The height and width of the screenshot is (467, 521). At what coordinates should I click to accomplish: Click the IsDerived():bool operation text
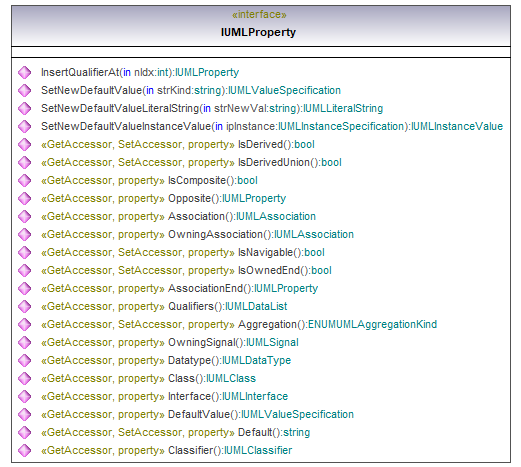click(x=276, y=144)
